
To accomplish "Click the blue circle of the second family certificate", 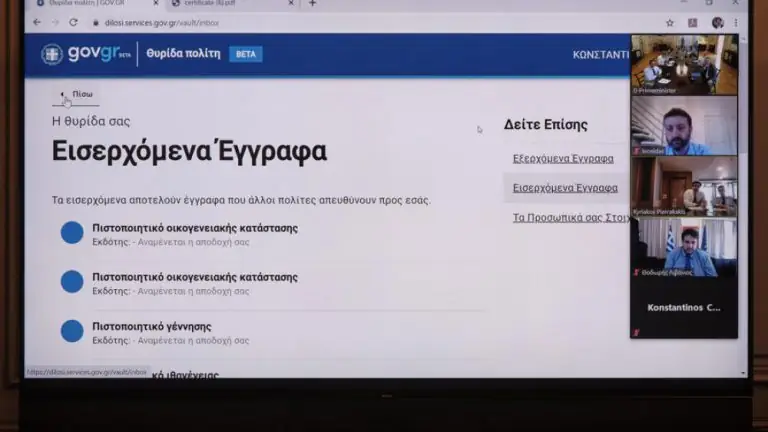I will point(72,281).
